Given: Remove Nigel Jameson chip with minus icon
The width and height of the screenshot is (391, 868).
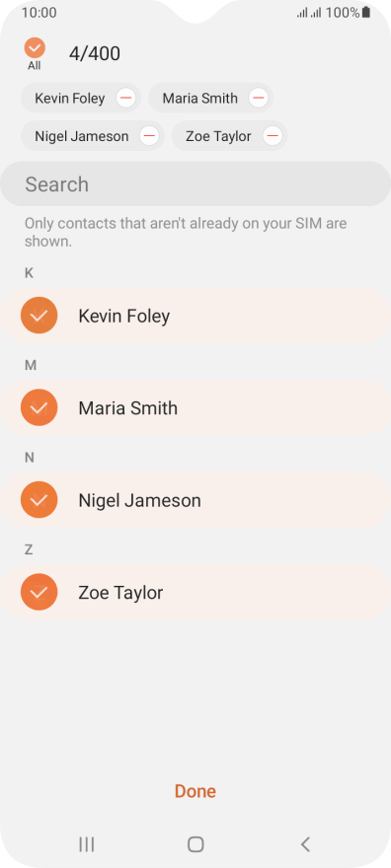Looking at the screenshot, I should [x=149, y=136].
